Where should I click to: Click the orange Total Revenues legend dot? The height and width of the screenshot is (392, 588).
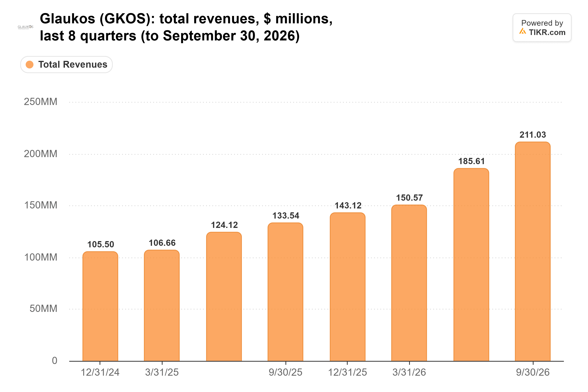(30, 65)
